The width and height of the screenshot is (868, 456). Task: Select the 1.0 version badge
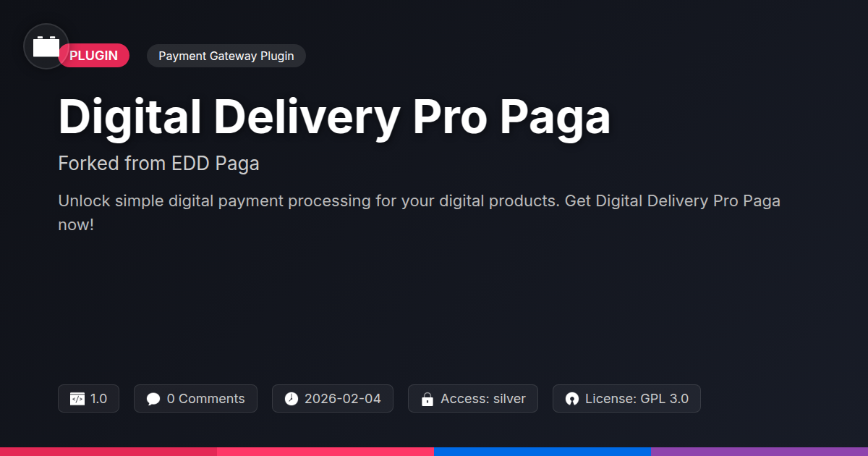coord(88,399)
